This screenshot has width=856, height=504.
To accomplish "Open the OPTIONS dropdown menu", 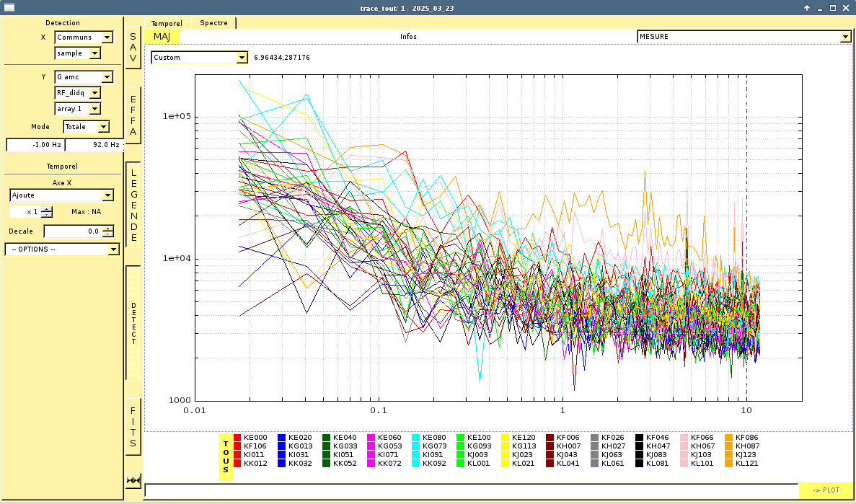I will [x=62, y=249].
